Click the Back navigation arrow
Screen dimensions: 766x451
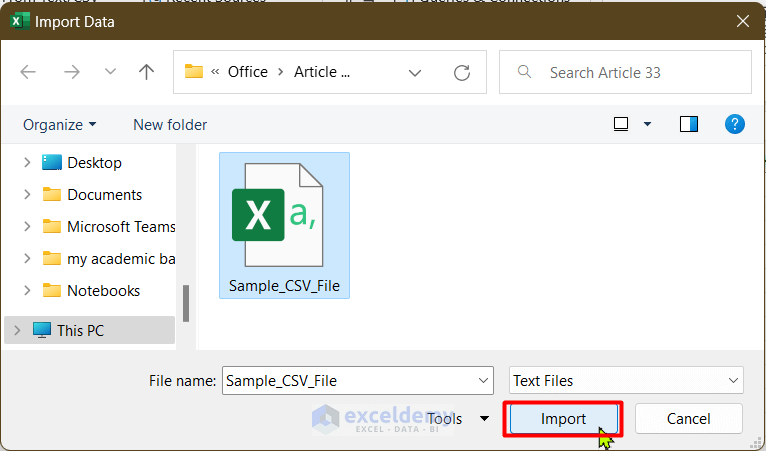(x=28, y=72)
